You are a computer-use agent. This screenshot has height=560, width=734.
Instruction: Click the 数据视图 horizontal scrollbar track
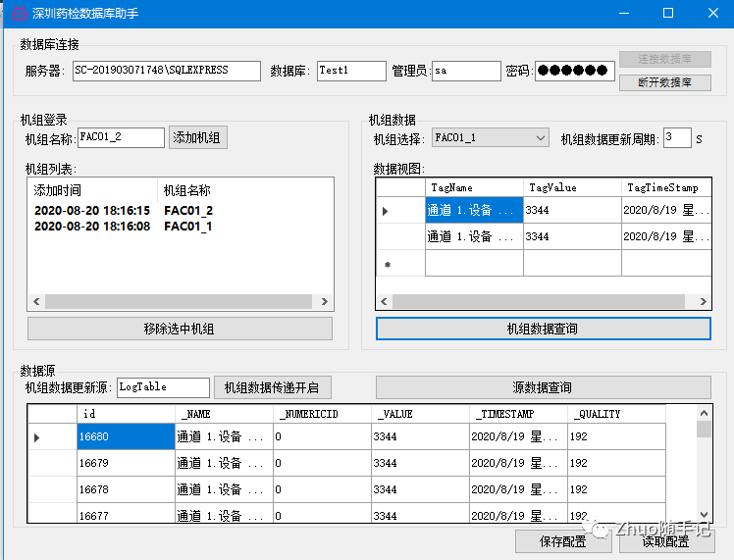click(x=539, y=302)
